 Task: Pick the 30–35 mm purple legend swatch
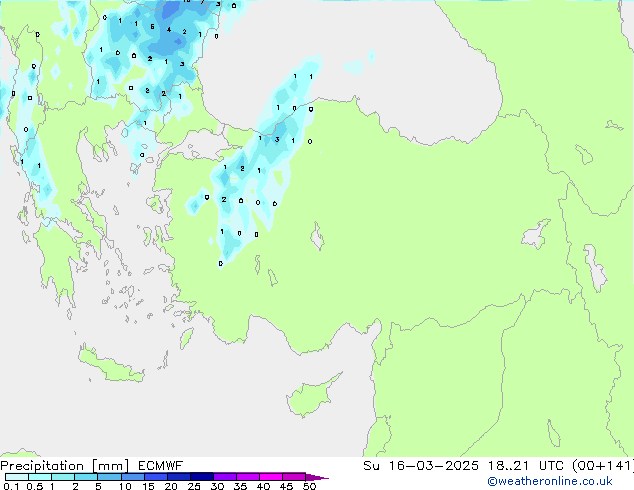pos(225,477)
